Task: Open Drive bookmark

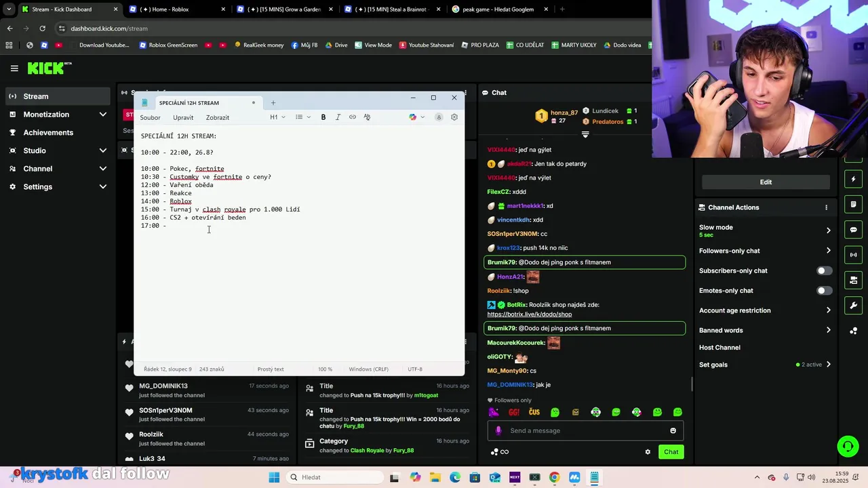Action: [336, 45]
